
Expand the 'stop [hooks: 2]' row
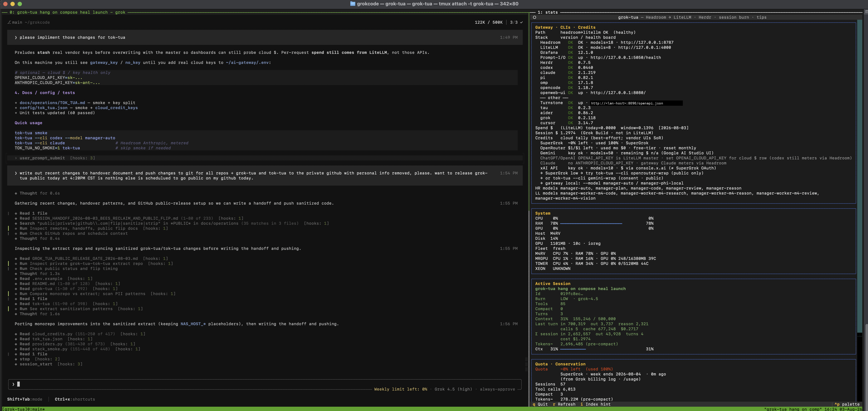tap(37, 359)
